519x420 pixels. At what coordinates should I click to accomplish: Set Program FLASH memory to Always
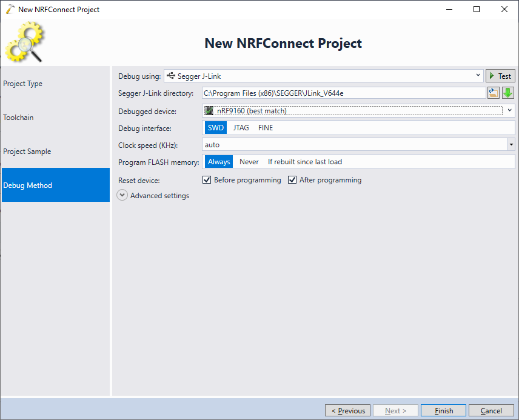[x=219, y=162]
